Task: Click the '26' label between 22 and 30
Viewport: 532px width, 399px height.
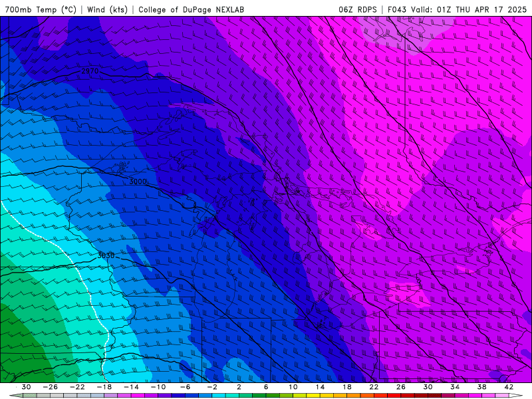Action: [401, 387]
